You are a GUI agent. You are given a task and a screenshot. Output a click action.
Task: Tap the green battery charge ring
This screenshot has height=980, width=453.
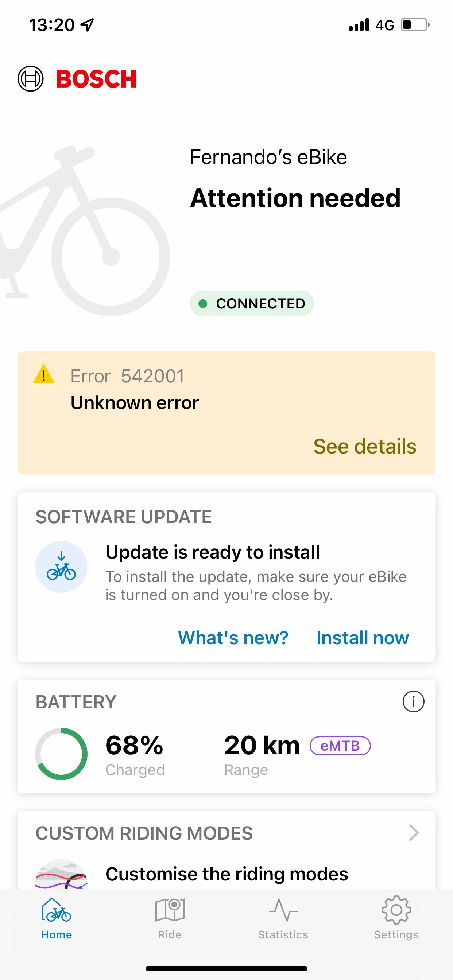(x=61, y=754)
